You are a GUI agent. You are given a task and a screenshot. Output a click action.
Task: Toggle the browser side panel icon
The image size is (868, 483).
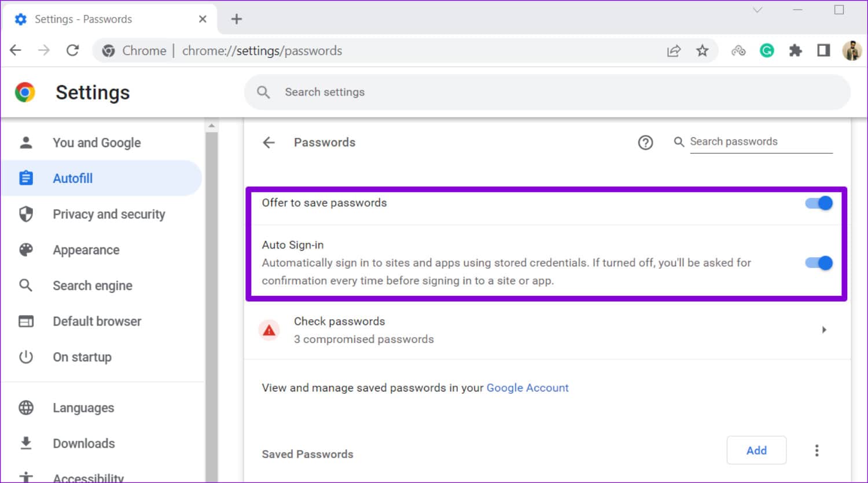tap(823, 51)
